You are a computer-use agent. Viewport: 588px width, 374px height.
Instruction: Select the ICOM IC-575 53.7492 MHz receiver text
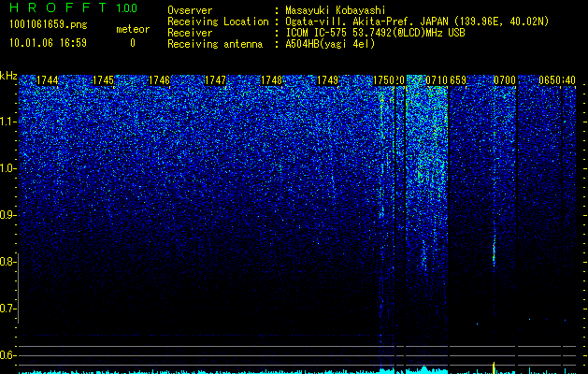coord(375,33)
